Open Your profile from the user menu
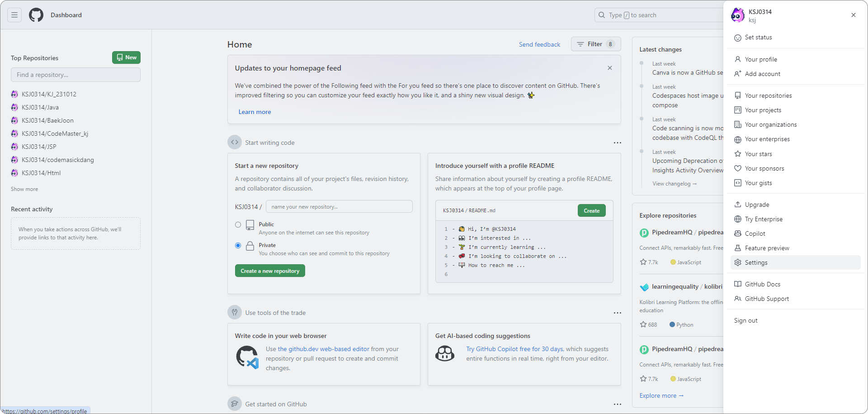This screenshot has width=868, height=414. click(x=796, y=59)
